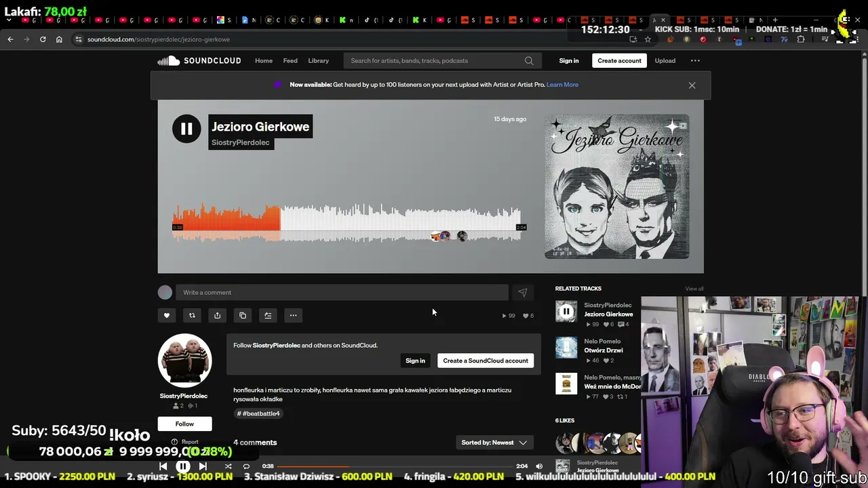View all related tracks
Screen dimensions: 868x488
[694, 289]
